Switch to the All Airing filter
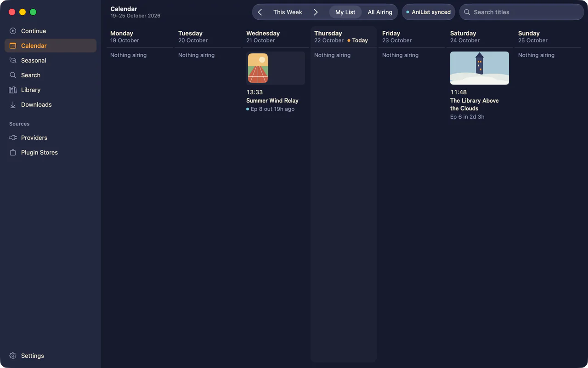Screen dimensions: 588x368 (x=380, y=12)
